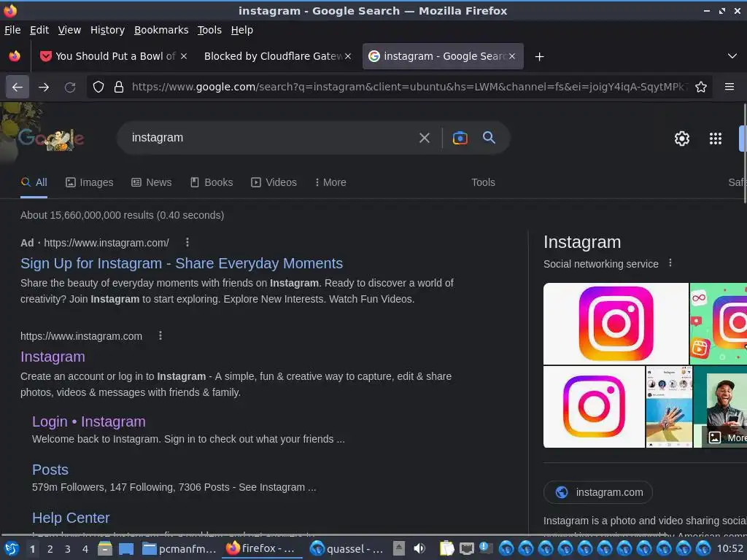
Task: Bookmark this page with the star
Action: coord(701,87)
